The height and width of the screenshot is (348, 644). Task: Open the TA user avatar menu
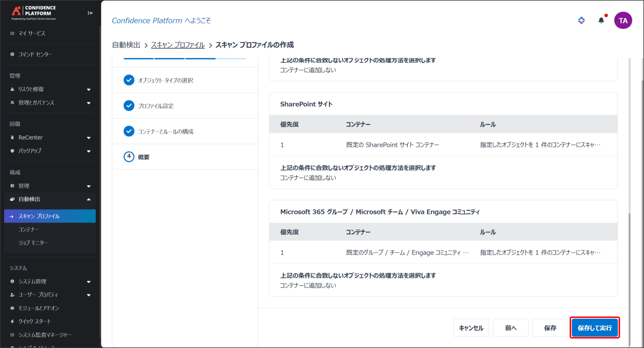coord(623,20)
